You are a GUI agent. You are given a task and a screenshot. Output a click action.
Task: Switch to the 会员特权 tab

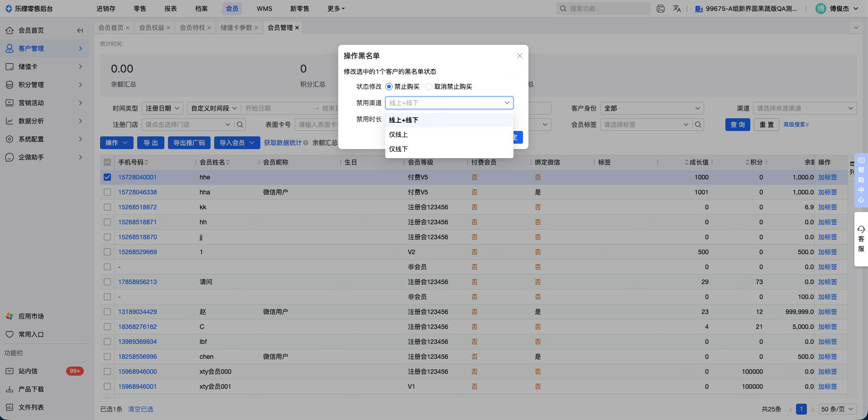(x=192, y=28)
